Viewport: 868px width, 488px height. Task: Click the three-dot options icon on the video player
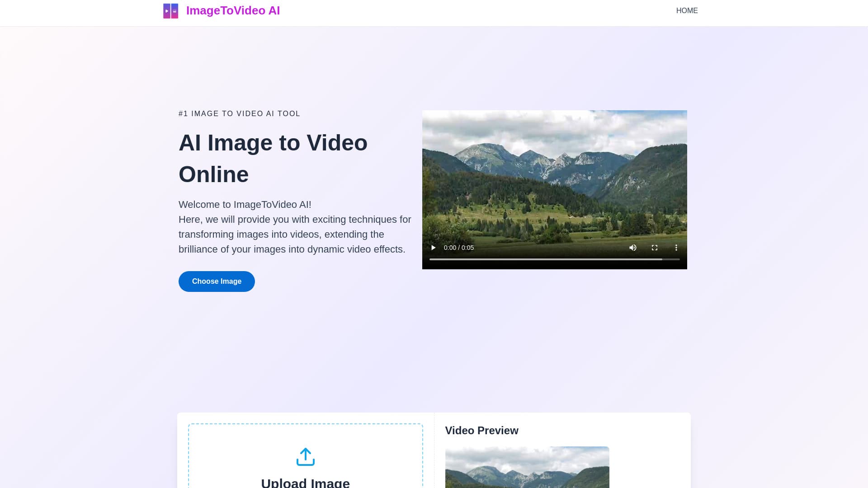676,248
